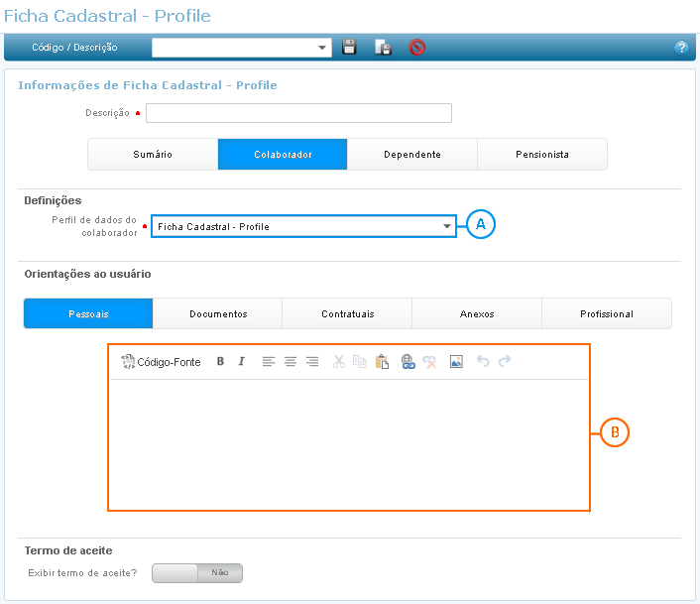Insert image using the picture icon
Image resolution: width=700 pixels, height=604 pixels.
456,362
